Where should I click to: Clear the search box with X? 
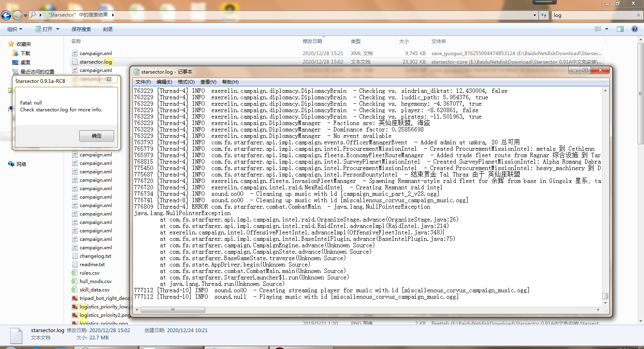(638, 15)
